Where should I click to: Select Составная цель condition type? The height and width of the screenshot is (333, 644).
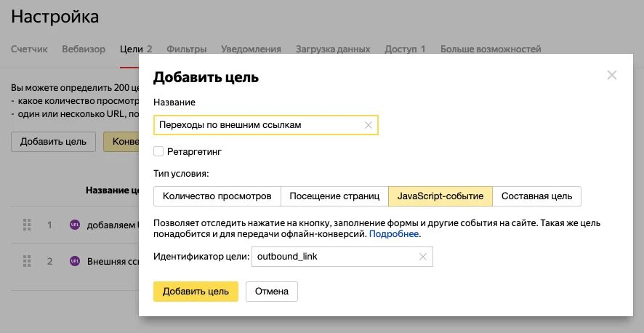537,196
